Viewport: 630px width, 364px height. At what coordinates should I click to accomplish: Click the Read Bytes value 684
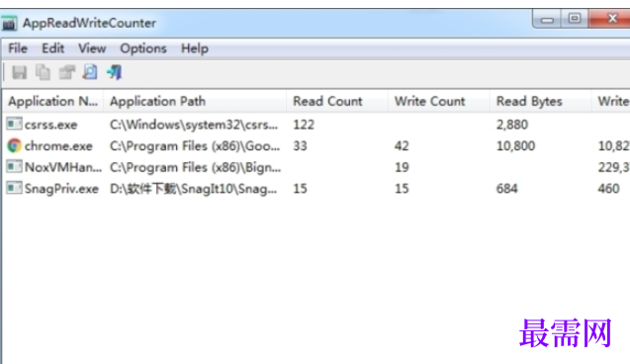coord(506,188)
